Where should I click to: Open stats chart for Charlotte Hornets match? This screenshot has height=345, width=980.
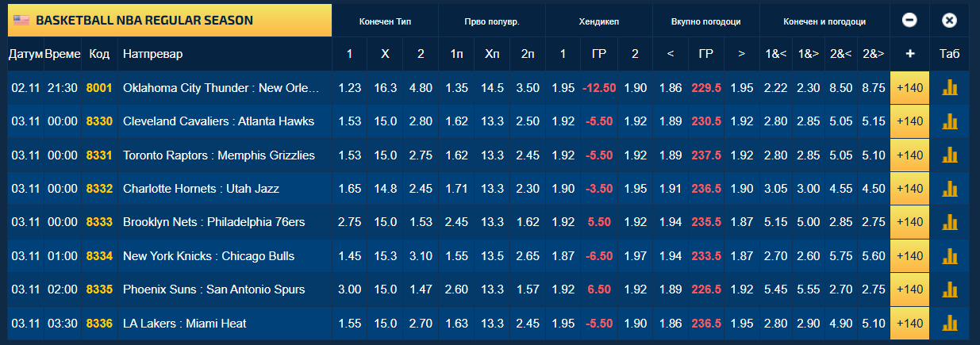point(950,189)
